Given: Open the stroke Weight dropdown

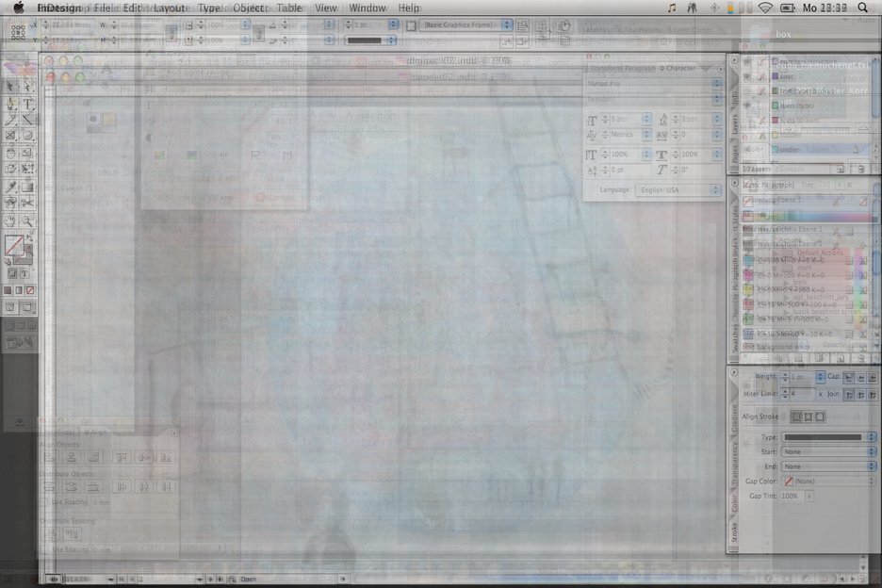Looking at the screenshot, I should pos(820,377).
